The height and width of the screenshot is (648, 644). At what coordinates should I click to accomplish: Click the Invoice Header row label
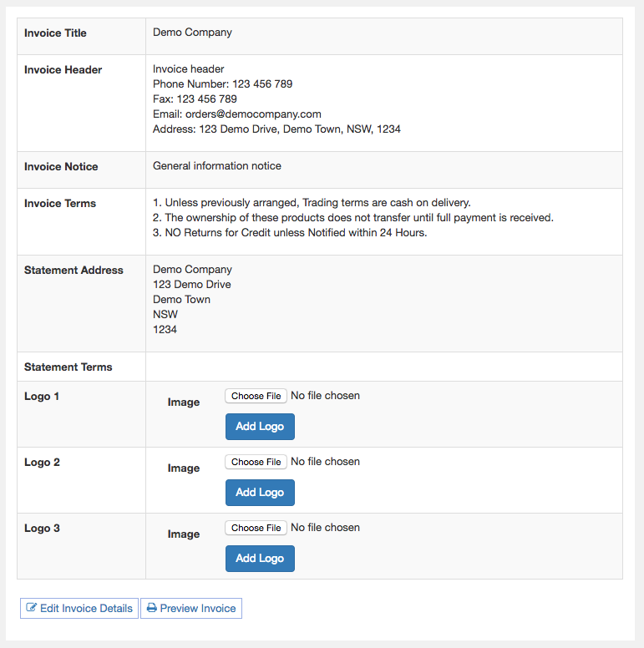[x=63, y=70]
